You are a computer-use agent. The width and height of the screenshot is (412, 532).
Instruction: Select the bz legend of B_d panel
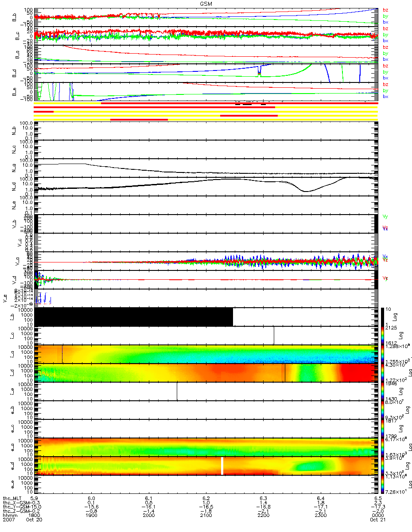(385, 66)
